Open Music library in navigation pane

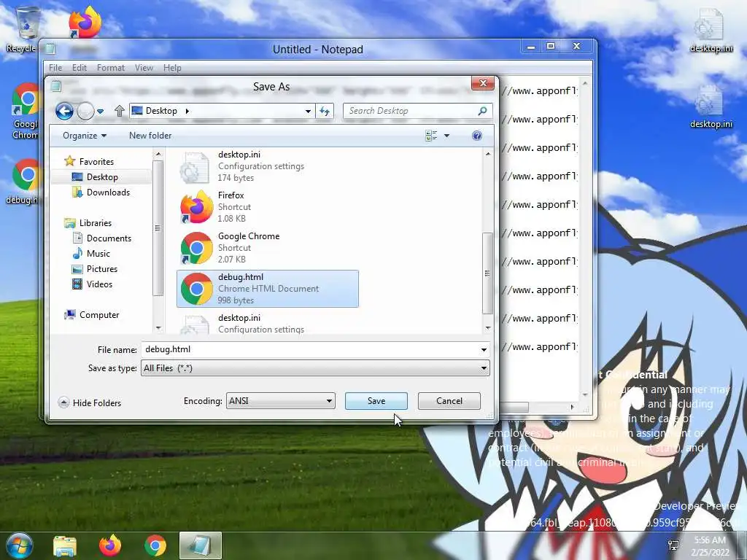click(98, 253)
